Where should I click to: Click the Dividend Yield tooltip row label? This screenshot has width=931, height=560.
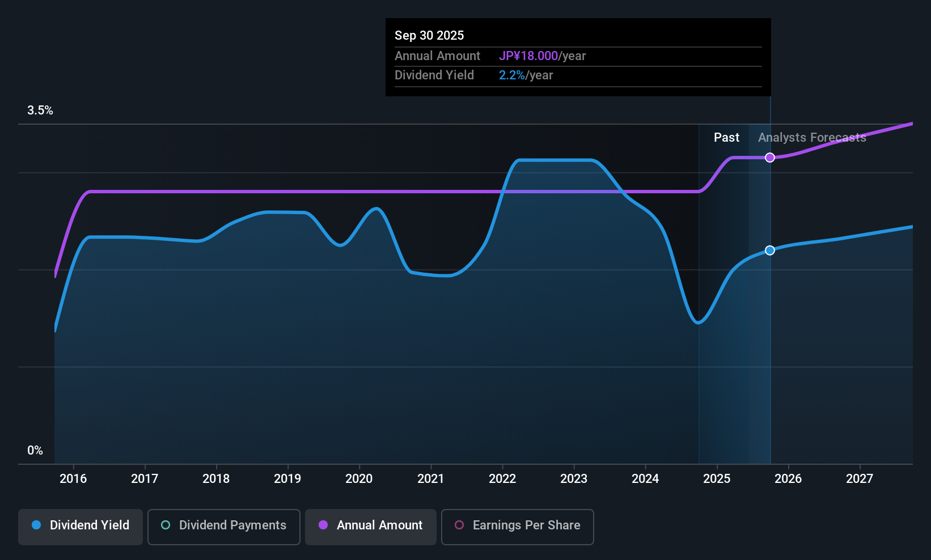click(434, 75)
